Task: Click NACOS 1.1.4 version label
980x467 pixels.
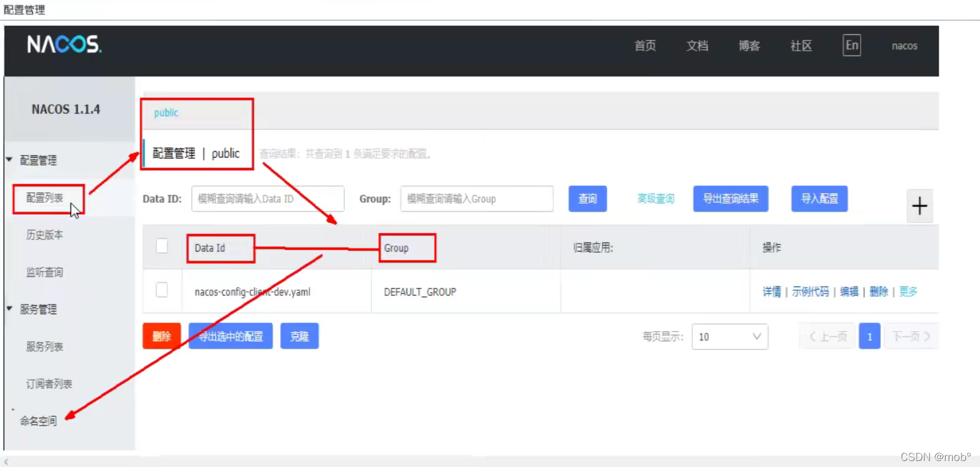Action: pyautogui.click(x=66, y=110)
